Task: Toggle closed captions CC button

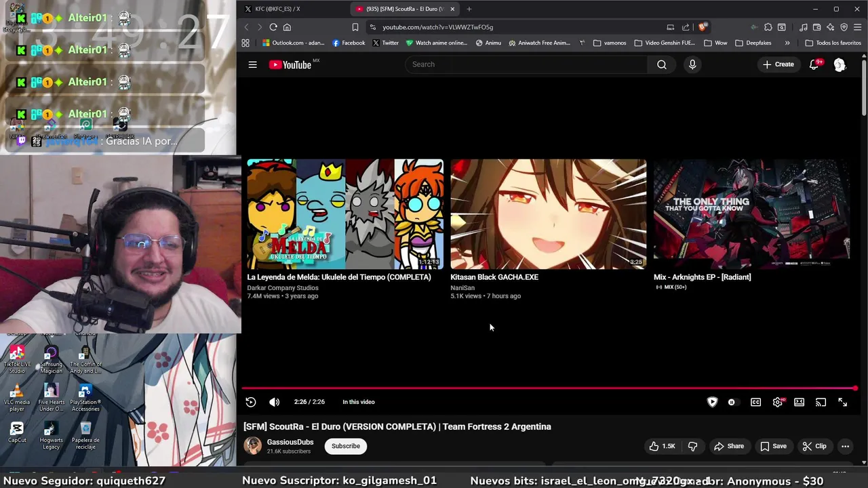Action: 755,403
